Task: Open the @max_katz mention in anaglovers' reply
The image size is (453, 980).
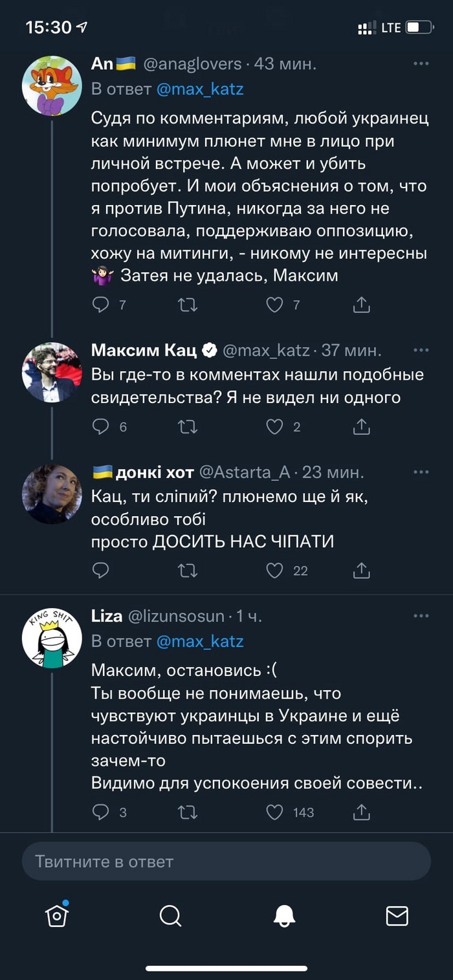Action: 200,89
